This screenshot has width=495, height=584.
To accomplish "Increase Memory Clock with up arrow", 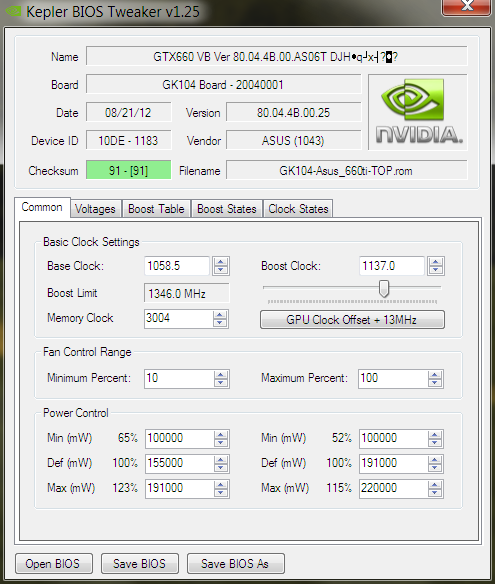I will click(220, 315).
